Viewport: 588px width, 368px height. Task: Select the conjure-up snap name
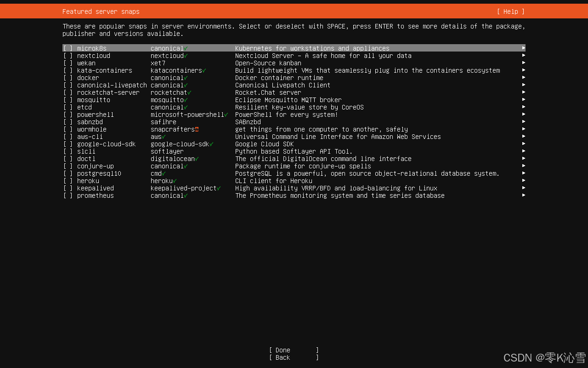(96, 166)
